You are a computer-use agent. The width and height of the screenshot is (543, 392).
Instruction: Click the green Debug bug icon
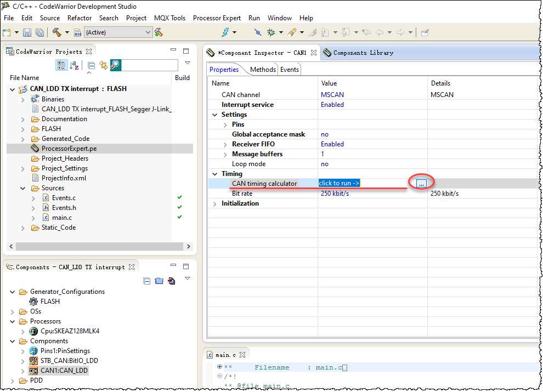(x=271, y=32)
